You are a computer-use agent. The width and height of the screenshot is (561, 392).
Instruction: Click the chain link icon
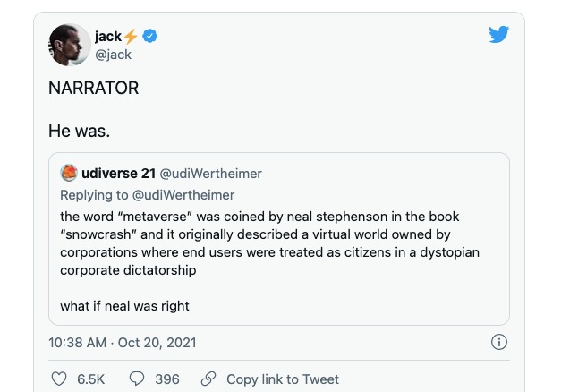pos(208,379)
